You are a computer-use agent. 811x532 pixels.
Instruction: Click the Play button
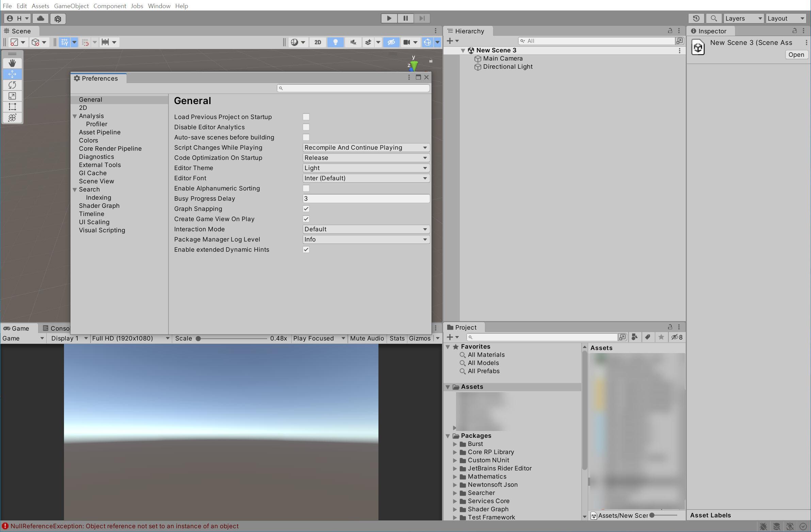[x=389, y=18]
